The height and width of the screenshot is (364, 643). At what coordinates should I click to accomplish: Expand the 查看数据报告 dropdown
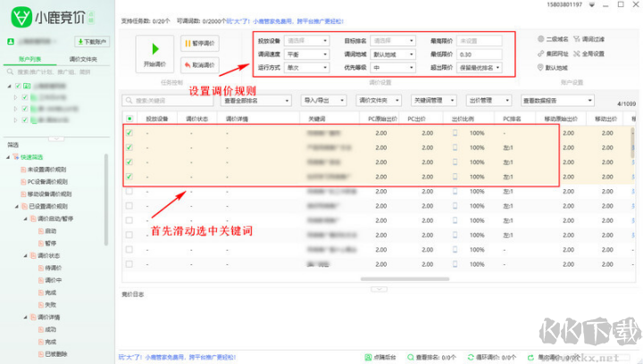pyautogui.click(x=556, y=101)
